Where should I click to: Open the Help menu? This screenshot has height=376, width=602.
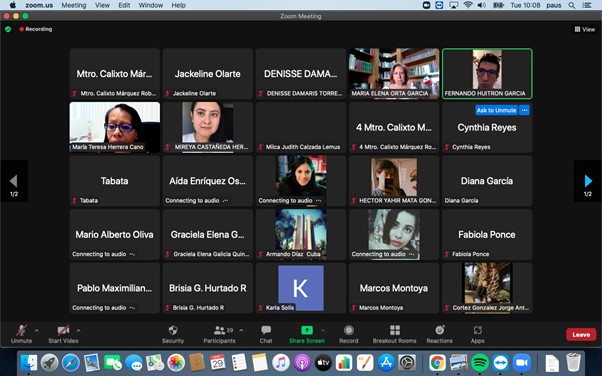click(178, 5)
